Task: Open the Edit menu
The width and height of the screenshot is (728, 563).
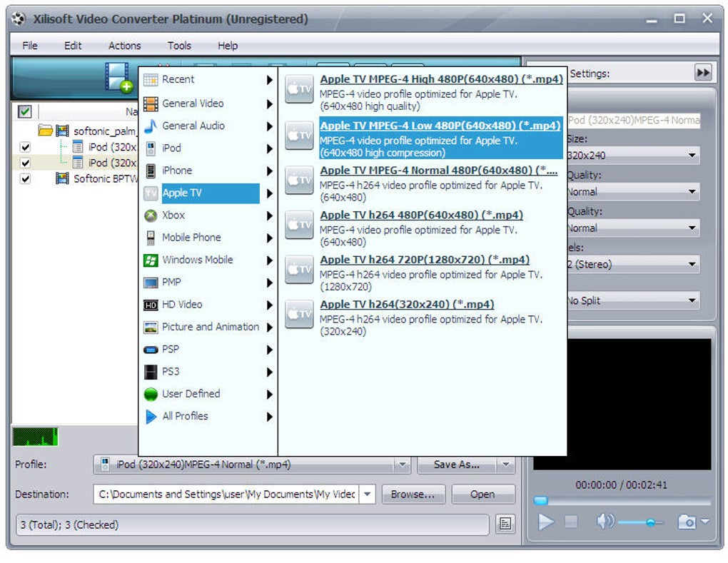Action: click(72, 46)
